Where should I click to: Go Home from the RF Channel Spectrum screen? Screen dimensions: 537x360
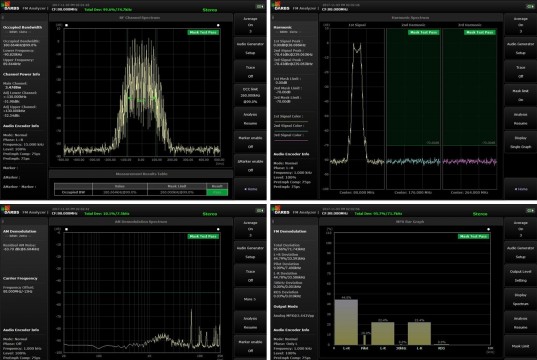[x=250, y=189]
